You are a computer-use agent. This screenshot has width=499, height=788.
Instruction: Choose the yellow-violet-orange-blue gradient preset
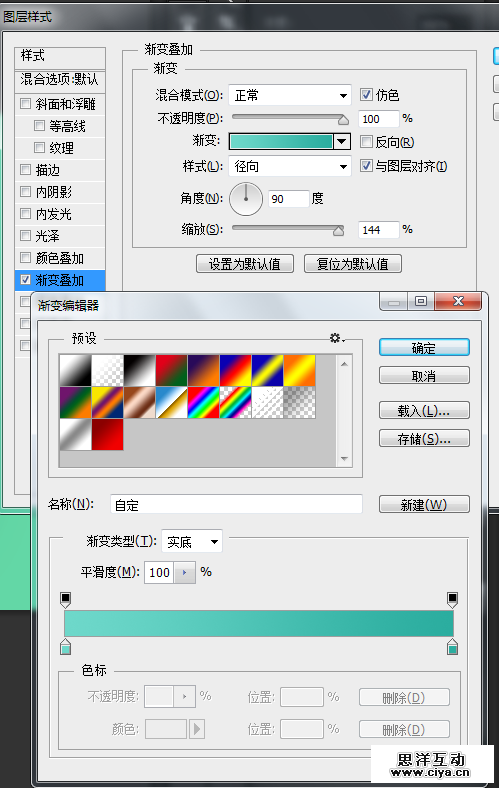108,402
